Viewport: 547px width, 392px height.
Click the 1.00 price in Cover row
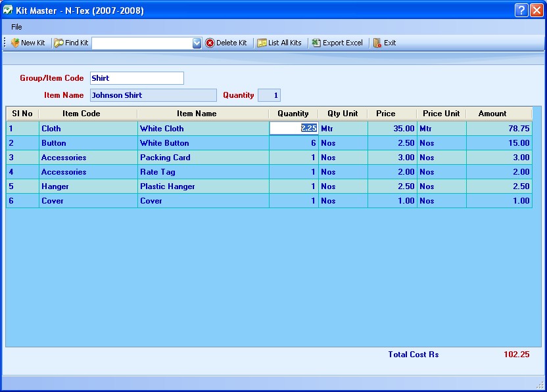pyautogui.click(x=392, y=201)
